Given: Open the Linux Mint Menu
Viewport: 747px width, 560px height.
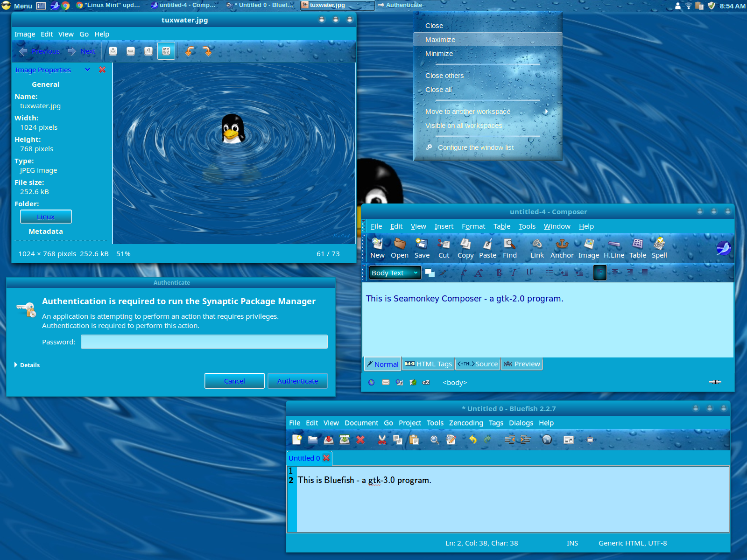Looking at the screenshot, I should [17, 6].
